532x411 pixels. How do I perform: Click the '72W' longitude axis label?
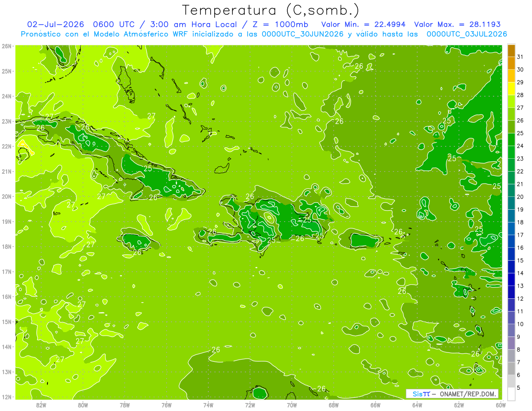tap(250, 405)
